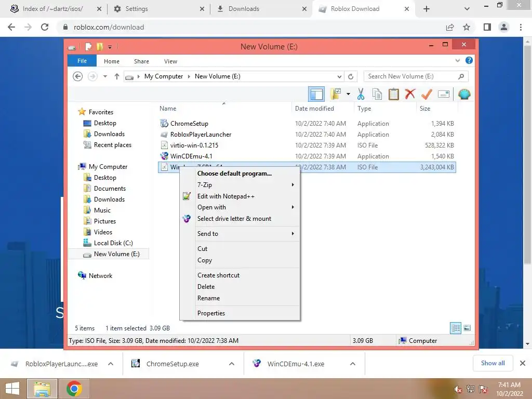Choose Copy in the context menu
This screenshot has height=399, width=532.
coord(240,260)
